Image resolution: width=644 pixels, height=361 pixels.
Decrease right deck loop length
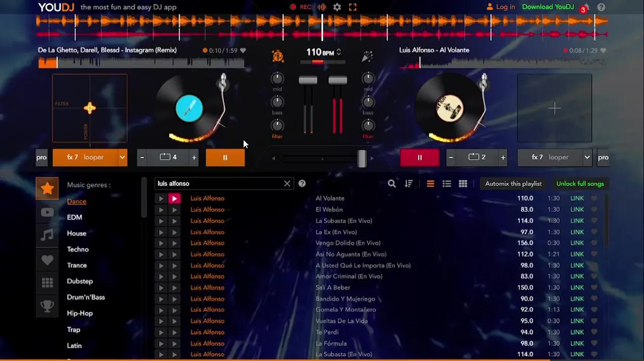pos(451,157)
